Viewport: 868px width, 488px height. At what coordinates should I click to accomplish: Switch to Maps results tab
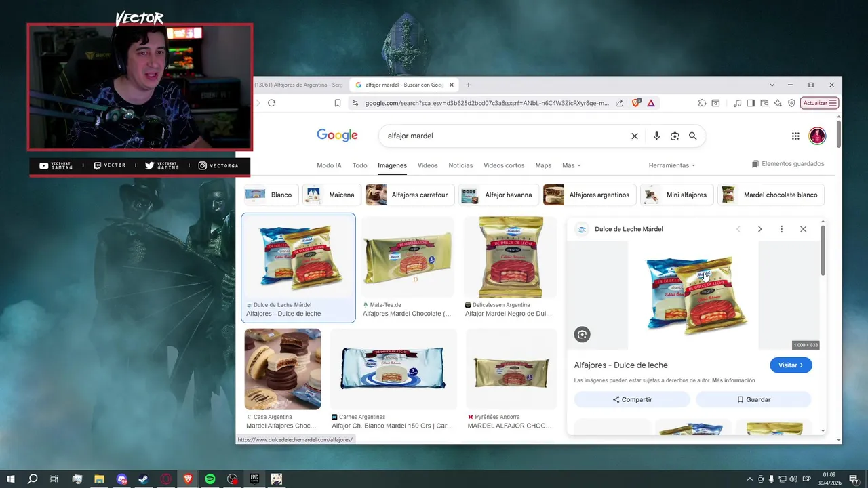(543, 165)
